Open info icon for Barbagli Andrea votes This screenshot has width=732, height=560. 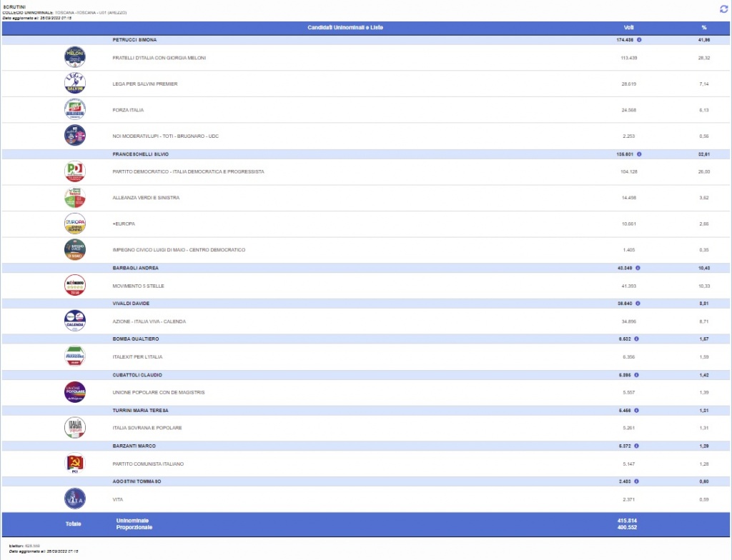pyautogui.click(x=637, y=268)
